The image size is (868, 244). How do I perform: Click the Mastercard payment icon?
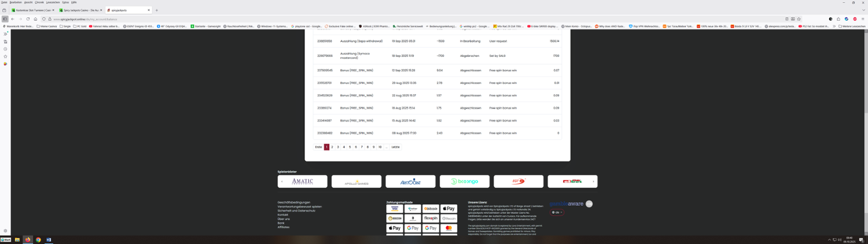448,228
